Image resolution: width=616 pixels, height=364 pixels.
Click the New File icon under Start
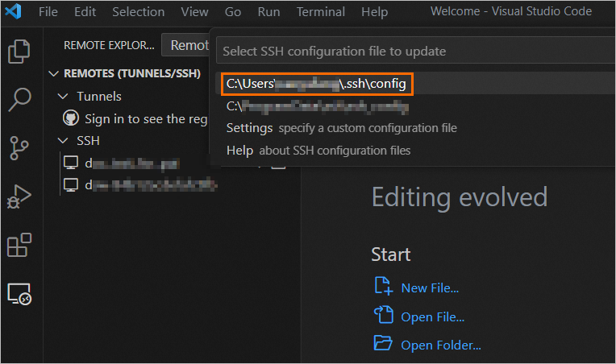tap(384, 286)
